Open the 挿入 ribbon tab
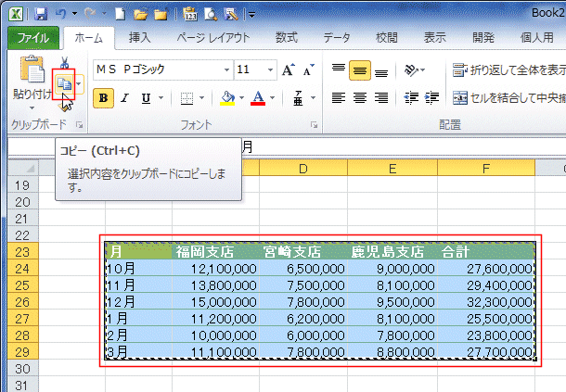Image resolution: width=566 pixels, height=392 pixels. 139,38
